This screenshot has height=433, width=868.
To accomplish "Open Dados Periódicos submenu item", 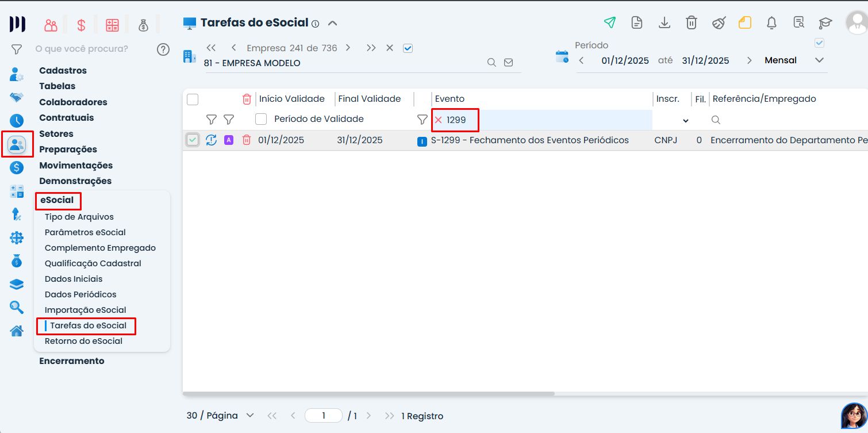I will coord(80,294).
